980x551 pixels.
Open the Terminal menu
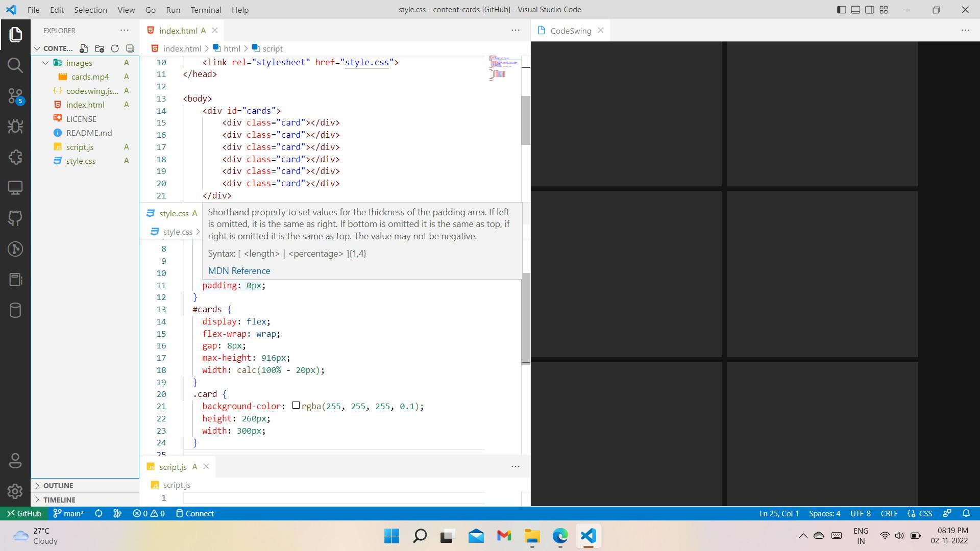click(x=206, y=10)
